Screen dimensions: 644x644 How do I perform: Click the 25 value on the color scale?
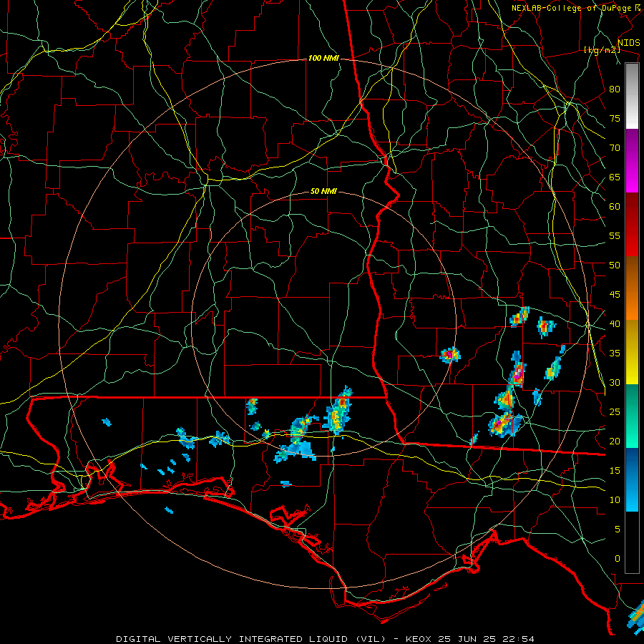point(615,412)
